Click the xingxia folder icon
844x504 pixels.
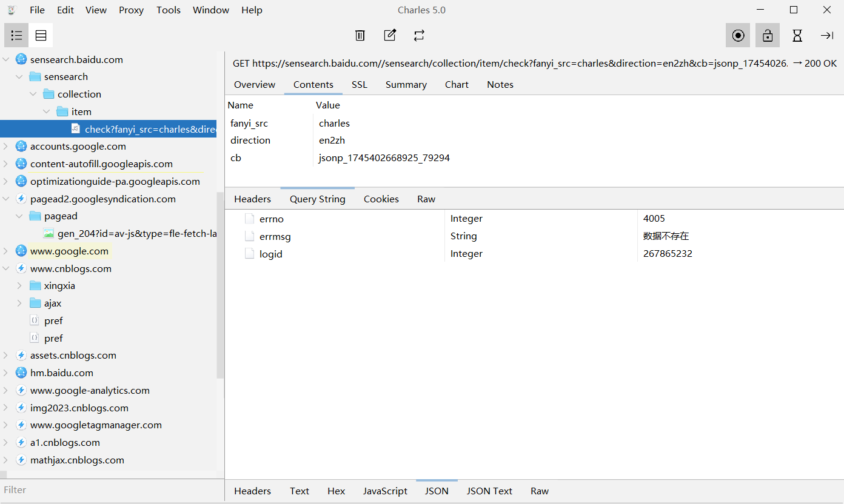35,286
